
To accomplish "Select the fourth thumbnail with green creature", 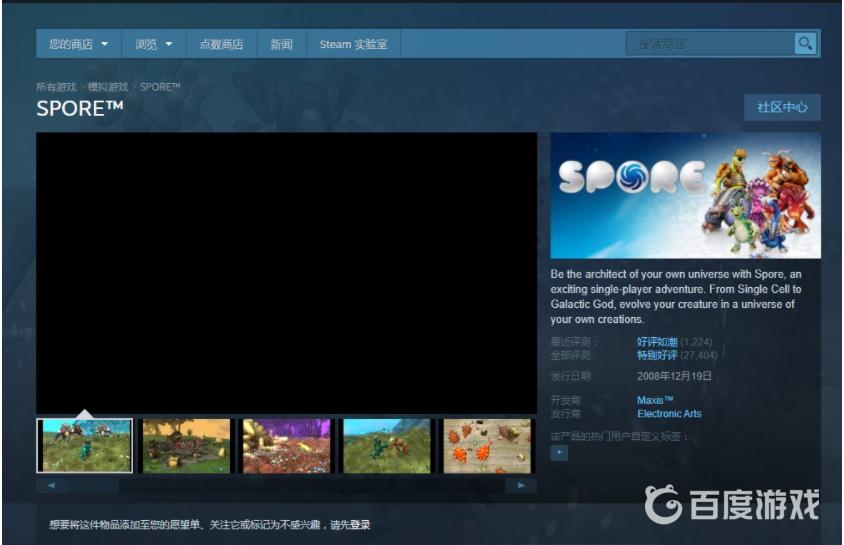I will tap(387, 446).
